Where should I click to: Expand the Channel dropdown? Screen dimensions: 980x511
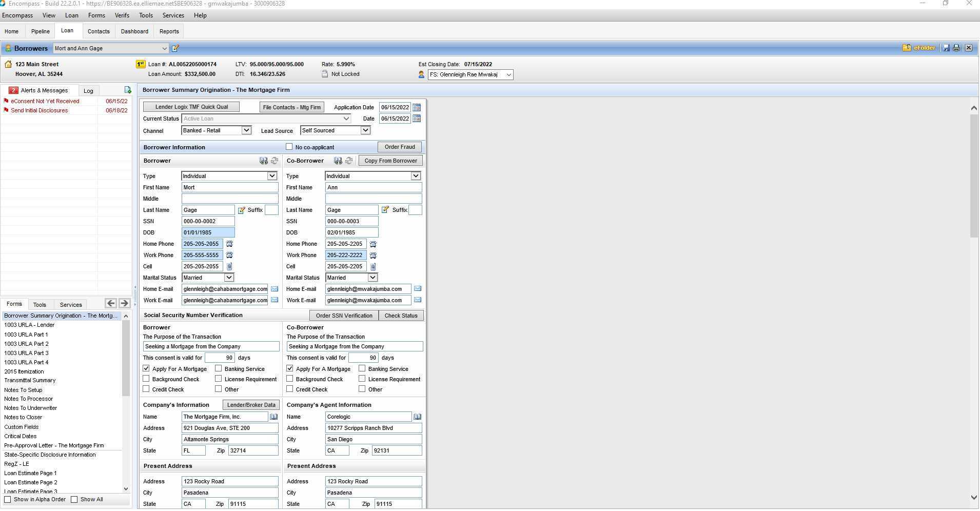point(246,130)
